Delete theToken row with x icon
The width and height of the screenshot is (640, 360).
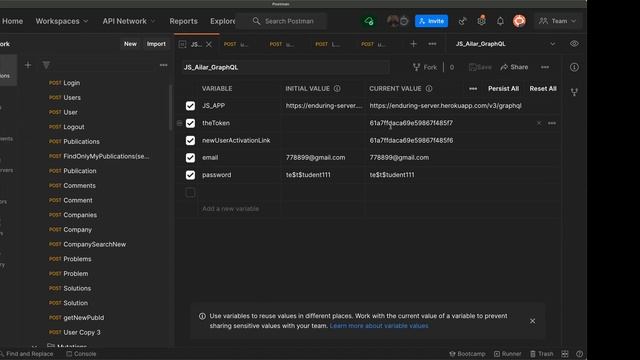[539, 123]
